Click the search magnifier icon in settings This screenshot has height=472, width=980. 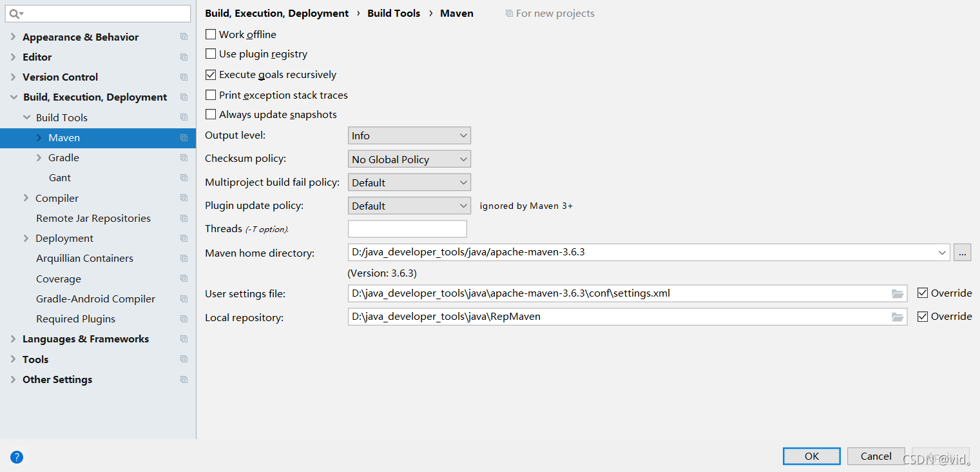tap(16, 14)
